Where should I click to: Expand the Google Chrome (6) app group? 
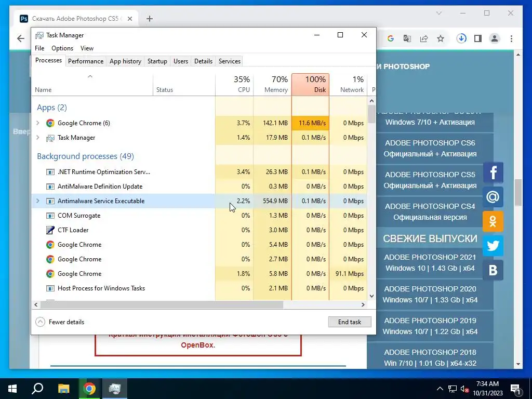[37, 123]
